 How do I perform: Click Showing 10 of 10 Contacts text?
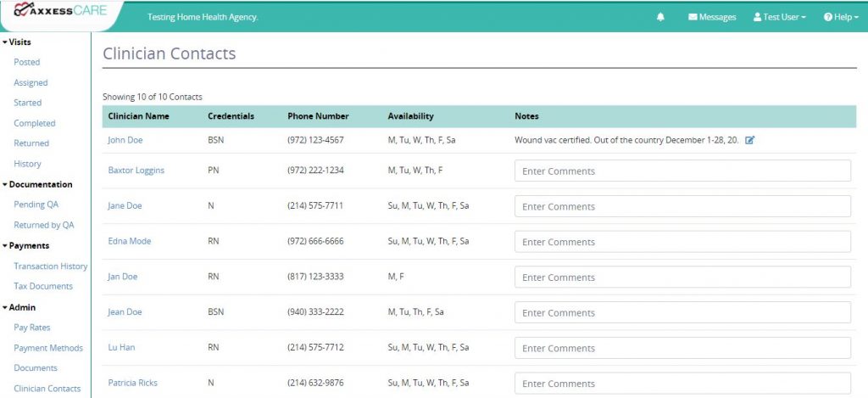pyautogui.click(x=153, y=97)
